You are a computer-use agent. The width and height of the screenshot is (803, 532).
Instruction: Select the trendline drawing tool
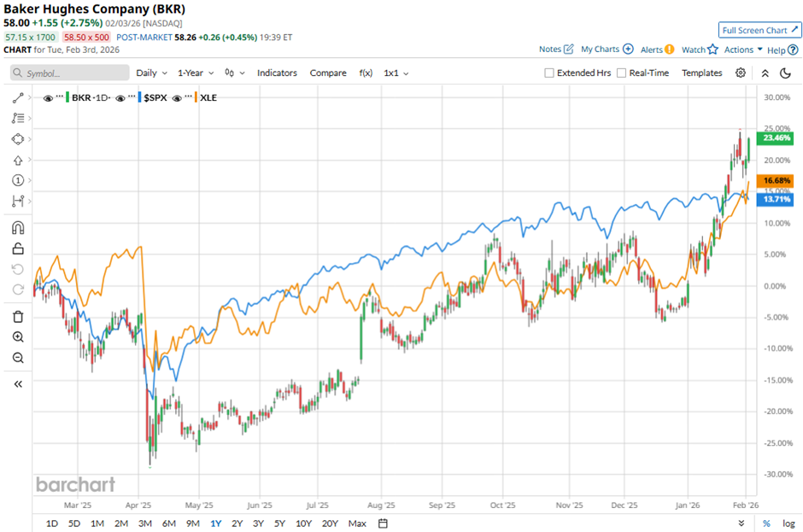tap(19, 97)
